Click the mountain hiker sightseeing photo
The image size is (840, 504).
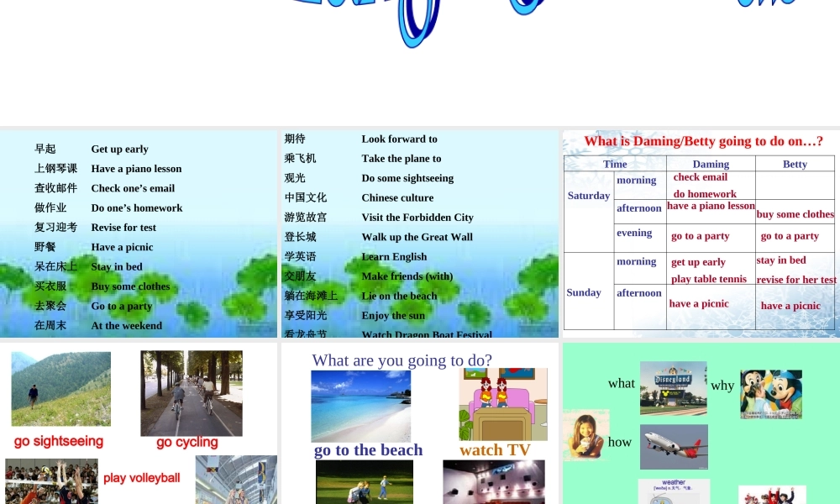tap(61, 389)
